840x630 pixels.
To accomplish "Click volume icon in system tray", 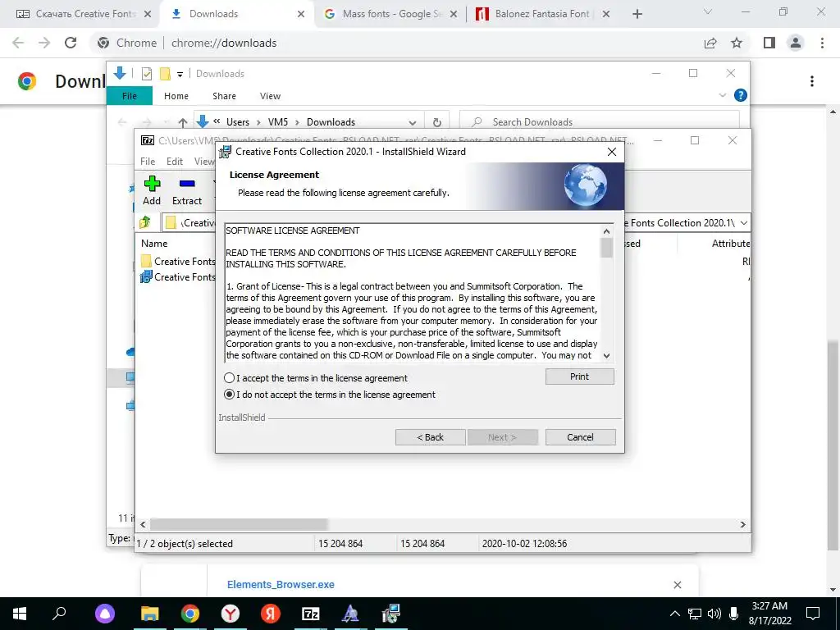I will pos(714,614).
